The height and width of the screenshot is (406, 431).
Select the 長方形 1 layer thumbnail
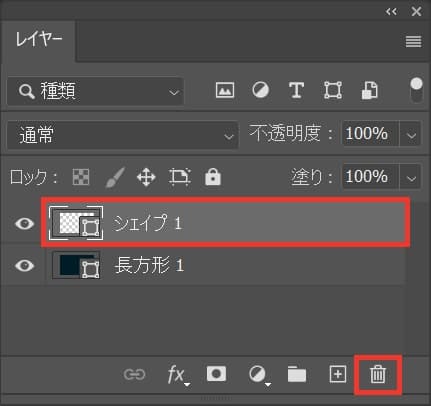(76, 265)
